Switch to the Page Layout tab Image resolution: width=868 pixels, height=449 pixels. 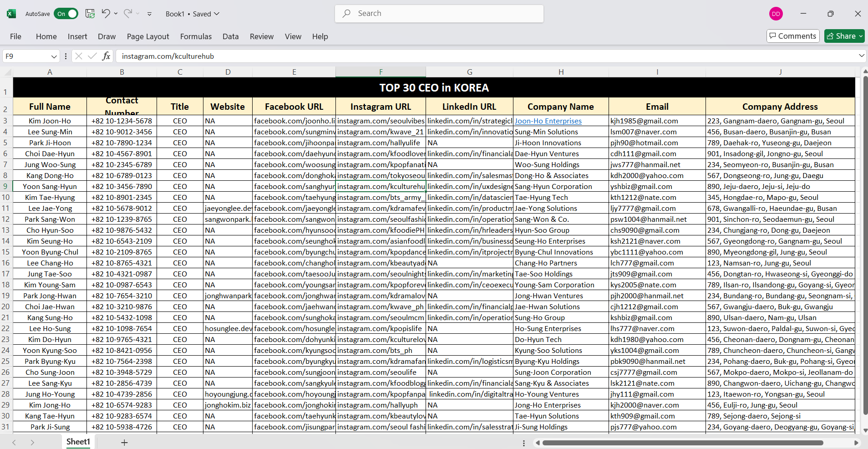(148, 36)
